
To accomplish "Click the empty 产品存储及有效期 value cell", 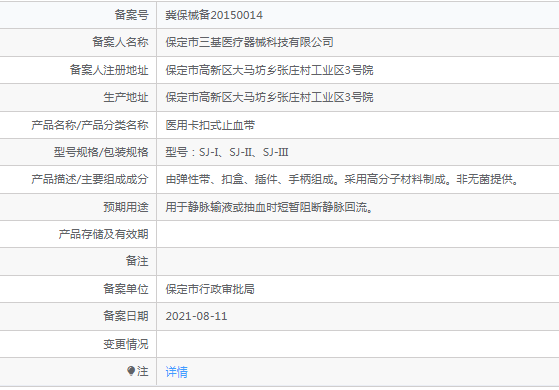I will [358, 234].
